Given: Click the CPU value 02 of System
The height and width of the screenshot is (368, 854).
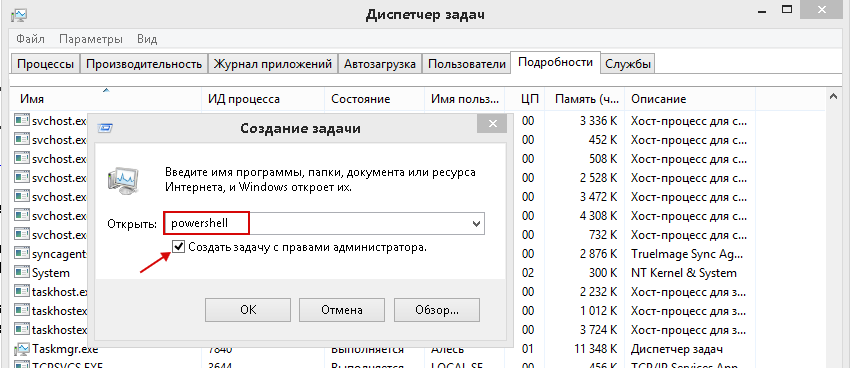Looking at the screenshot, I should click(x=528, y=273).
